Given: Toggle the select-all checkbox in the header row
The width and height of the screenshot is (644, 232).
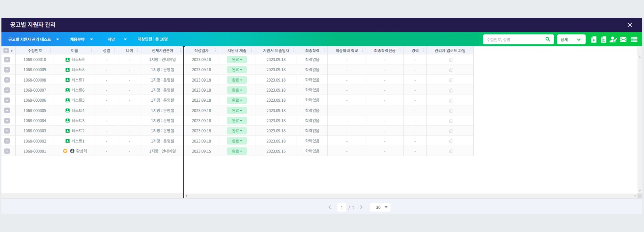Looking at the screenshot, I should point(6,50).
